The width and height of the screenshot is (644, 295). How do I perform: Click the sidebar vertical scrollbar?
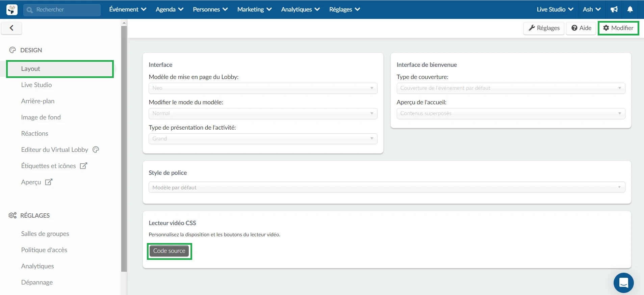(124, 149)
